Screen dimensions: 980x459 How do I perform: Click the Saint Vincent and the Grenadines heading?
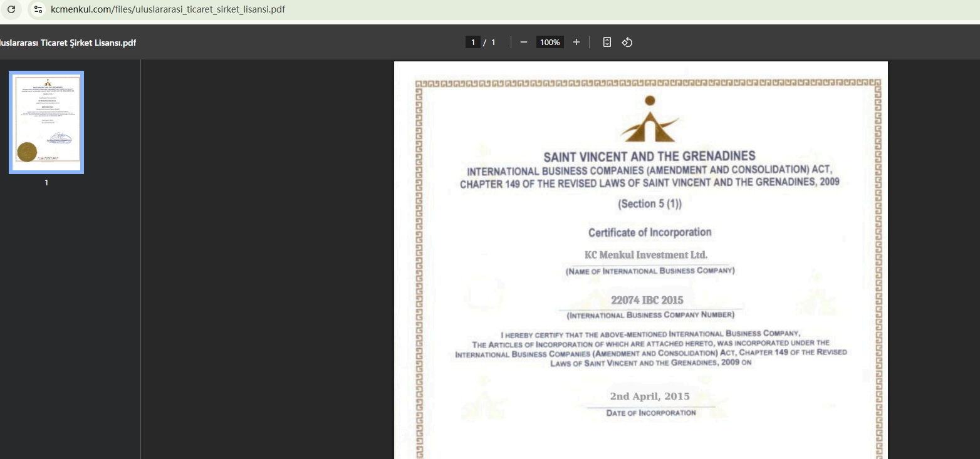click(649, 156)
